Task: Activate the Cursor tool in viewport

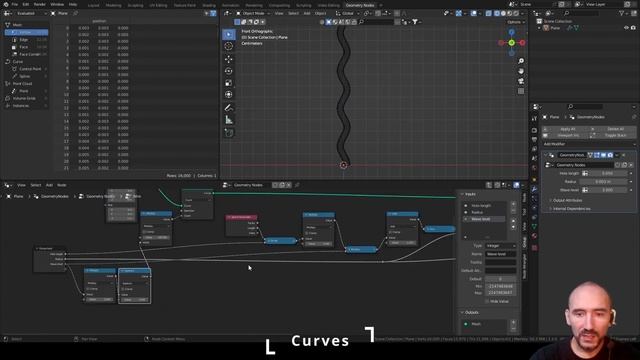Action: (229, 46)
